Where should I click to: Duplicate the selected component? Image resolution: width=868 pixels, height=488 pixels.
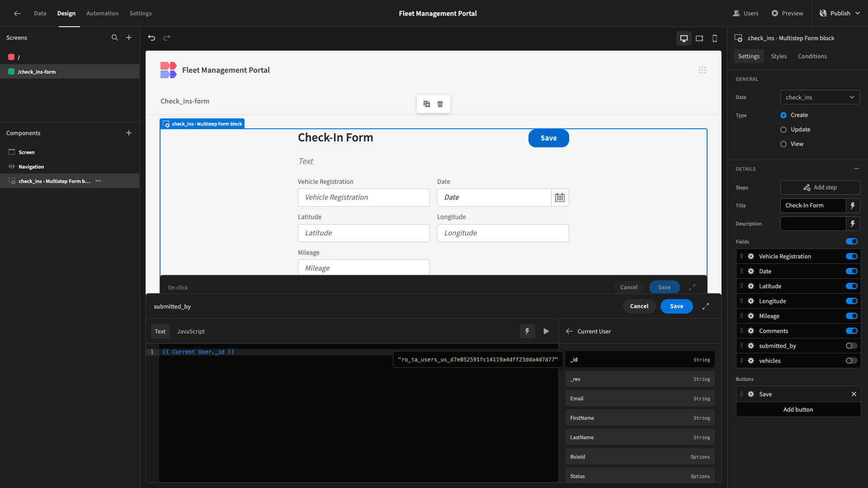tap(427, 104)
